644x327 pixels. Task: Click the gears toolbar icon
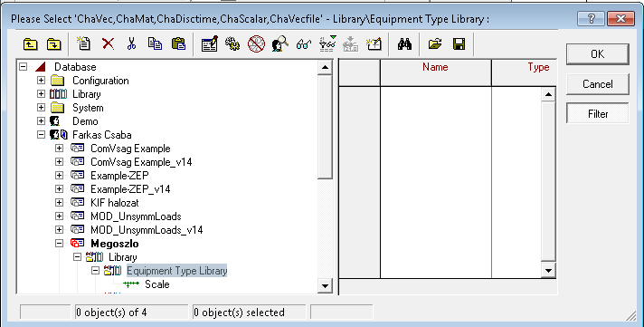point(232,43)
